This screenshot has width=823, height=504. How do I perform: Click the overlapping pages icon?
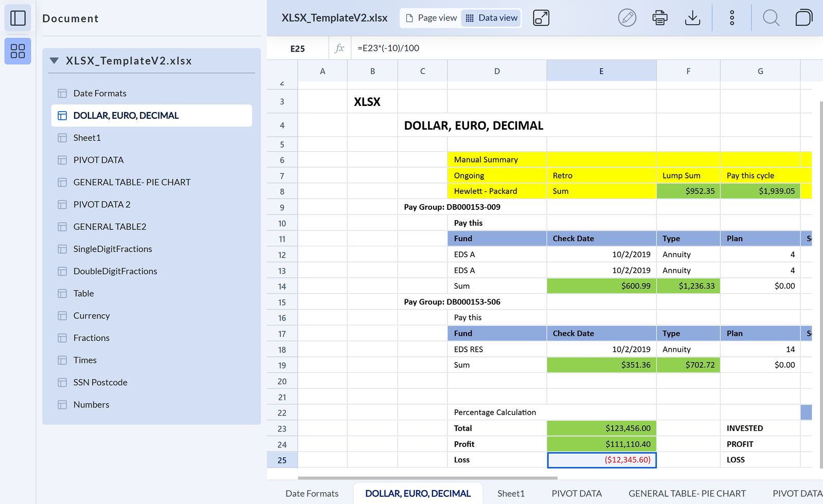pos(804,18)
